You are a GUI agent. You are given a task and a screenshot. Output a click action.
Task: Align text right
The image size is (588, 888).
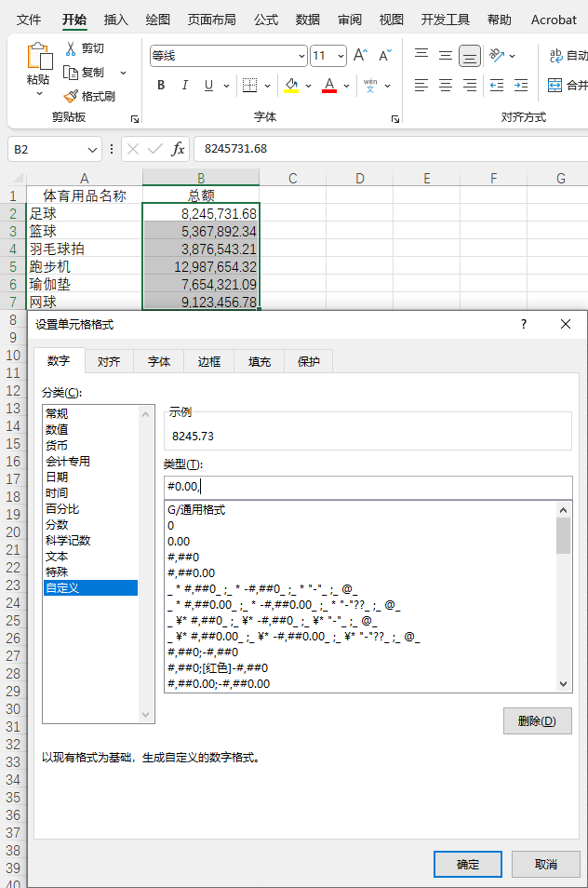coord(470,86)
